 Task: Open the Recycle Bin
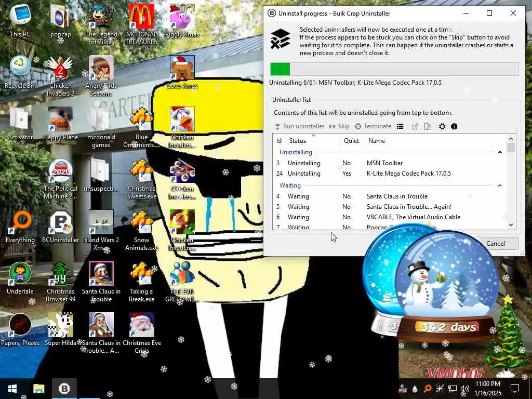point(20,73)
